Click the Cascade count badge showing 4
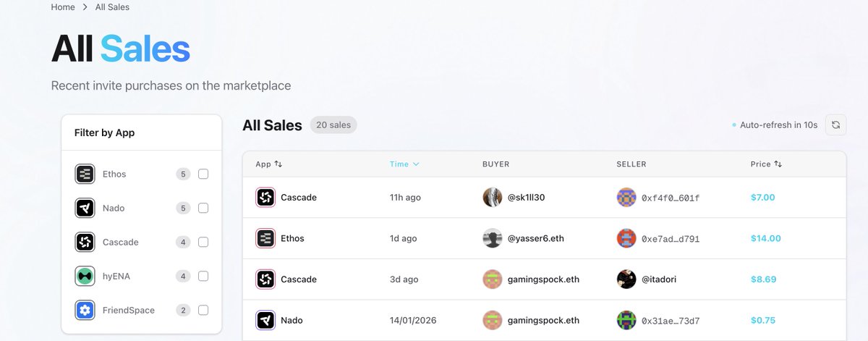The image size is (868, 341). click(x=184, y=242)
